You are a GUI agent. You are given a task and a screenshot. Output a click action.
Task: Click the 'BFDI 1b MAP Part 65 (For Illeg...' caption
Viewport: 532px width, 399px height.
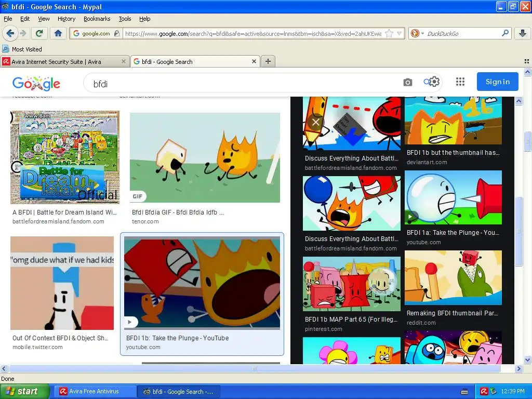point(351,320)
